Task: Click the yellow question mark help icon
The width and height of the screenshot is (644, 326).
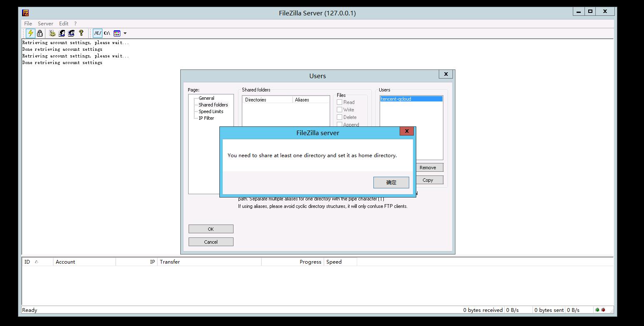Action: tap(81, 33)
